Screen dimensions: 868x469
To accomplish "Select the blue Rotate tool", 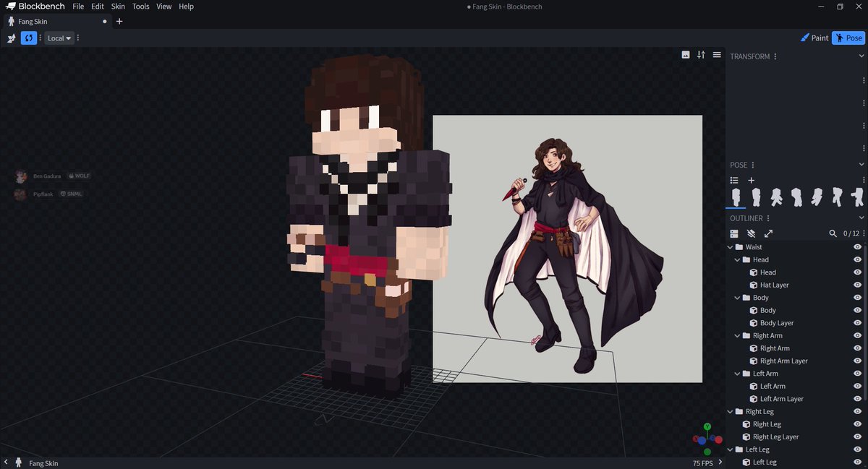I will pyautogui.click(x=29, y=38).
